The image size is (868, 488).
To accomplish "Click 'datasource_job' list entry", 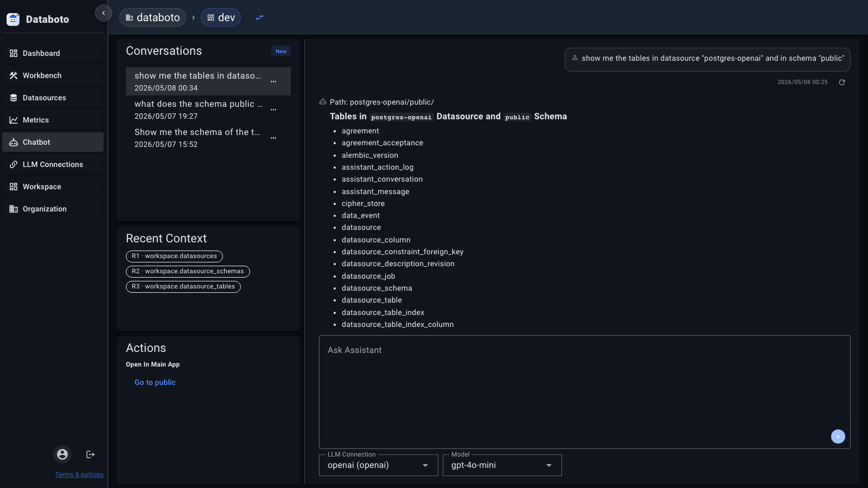I will (x=368, y=276).
